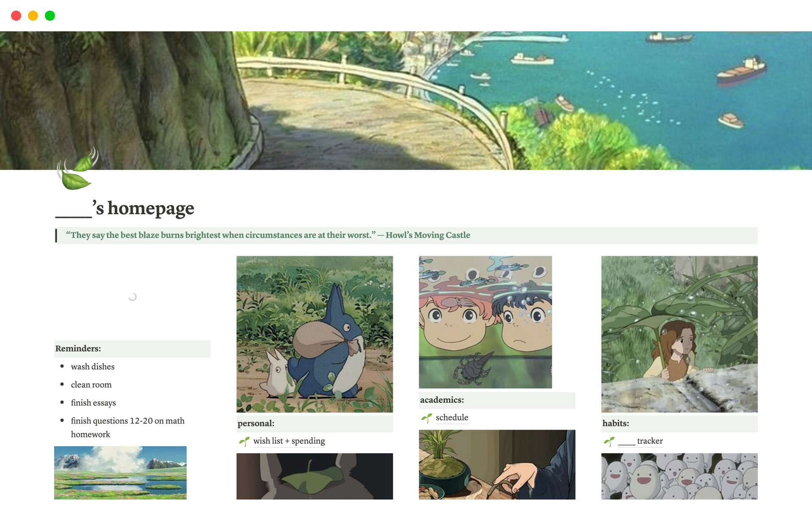The image size is (812, 508).
Task: Click the leaf page icon
Action: (77, 168)
